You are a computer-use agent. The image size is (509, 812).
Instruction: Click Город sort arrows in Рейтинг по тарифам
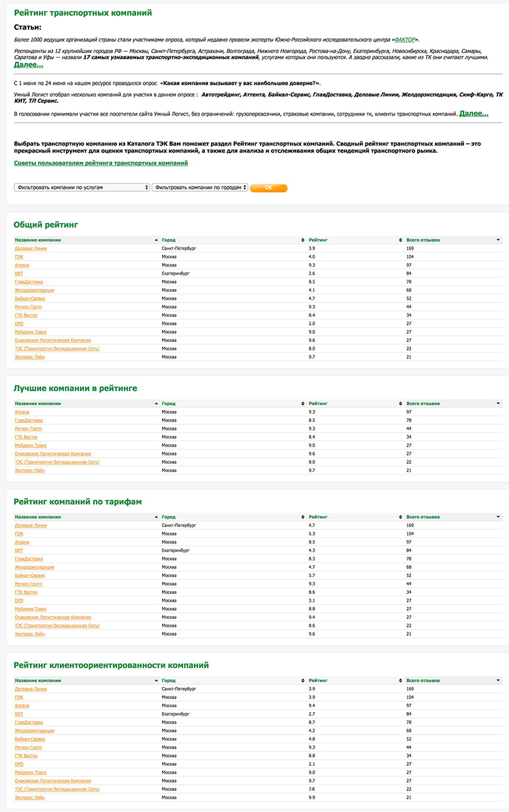click(303, 517)
